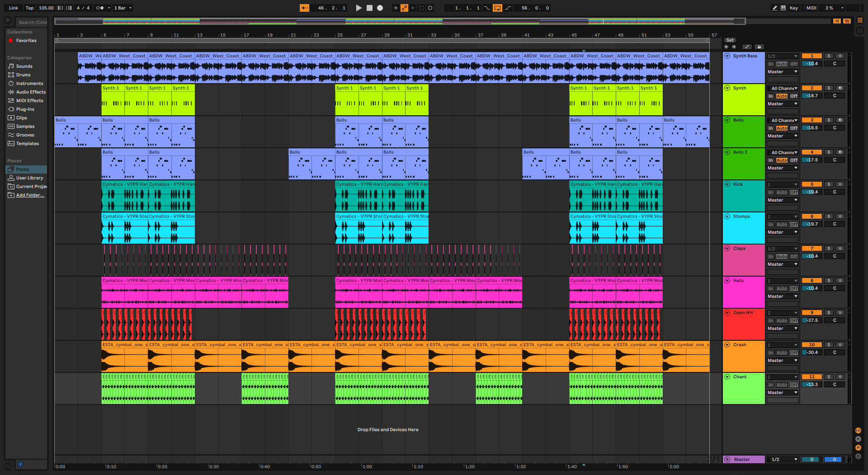Fold the Claps track with its triangle
Image resolution: width=868 pixels, height=475 pixels.
click(727, 249)
